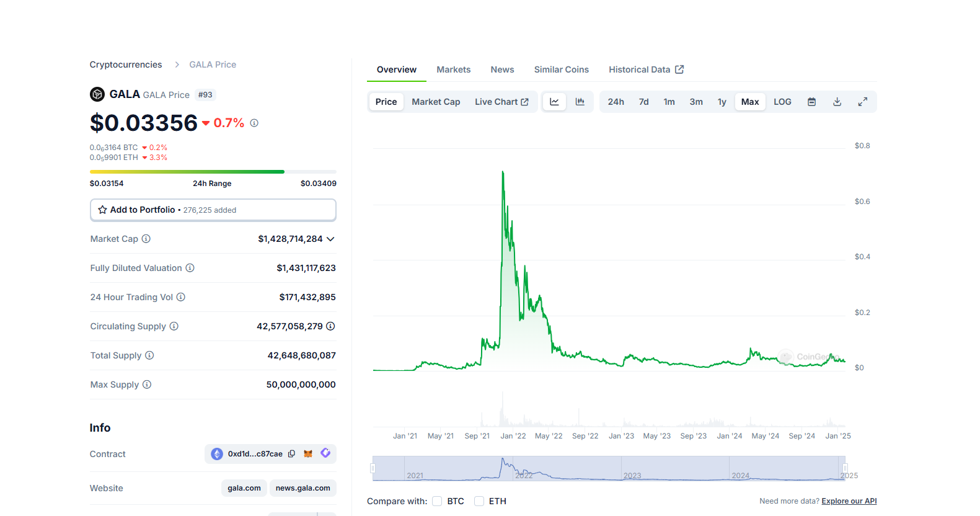Enable ETH comparison checkbox
Viewport: 980px width, 516px height.
(479, 501)
